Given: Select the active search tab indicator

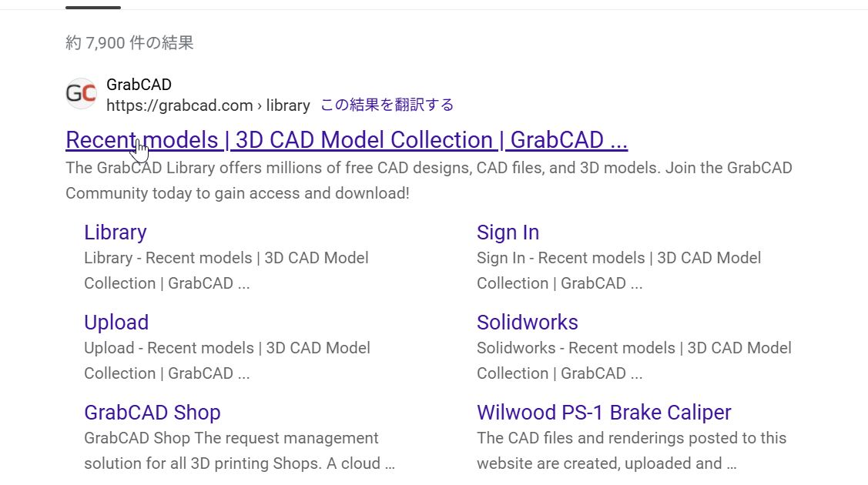Looking at the screenshot, I should click(x=92, y=5).
